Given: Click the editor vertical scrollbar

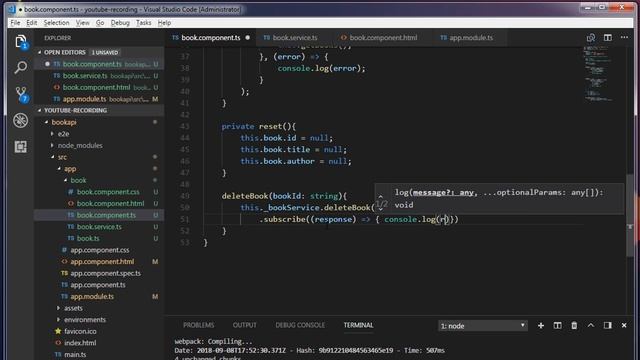Looking at the screenshot, I should tap(630, 216).
